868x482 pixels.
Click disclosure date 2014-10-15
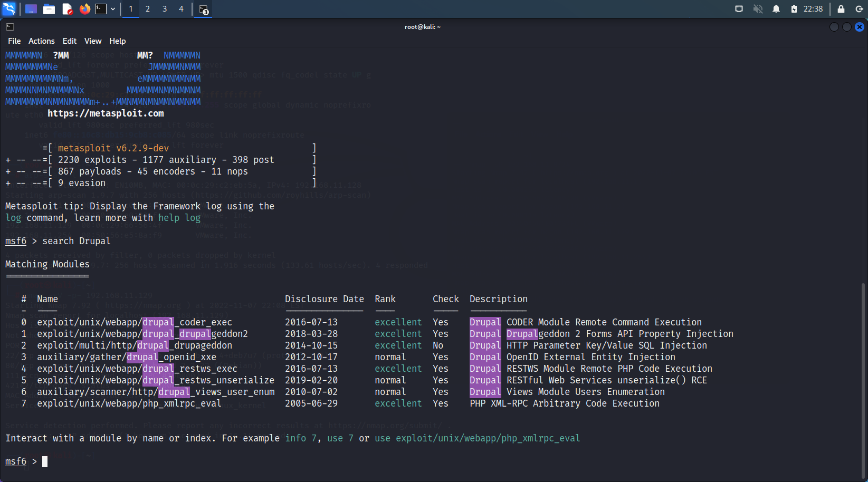[x=311, y=345]
